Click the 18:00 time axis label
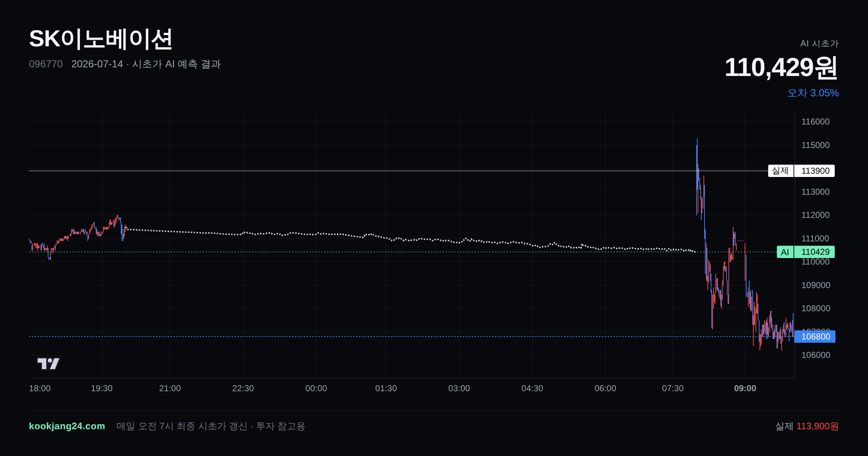This screenshot has height=456, width=868. (40, 388)
